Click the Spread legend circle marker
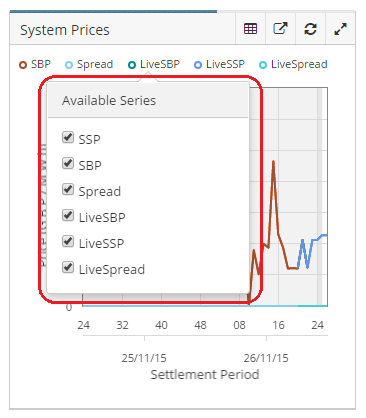 [69, 65]
